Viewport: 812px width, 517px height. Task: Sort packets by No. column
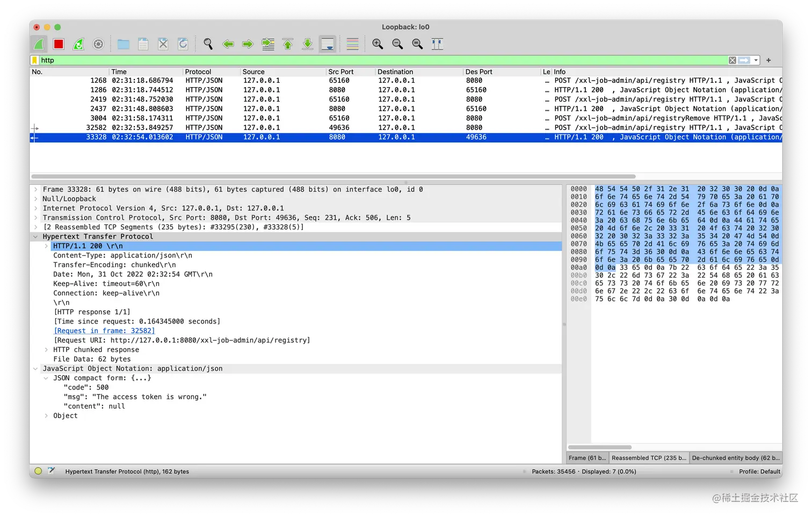[x=69, y=71]
